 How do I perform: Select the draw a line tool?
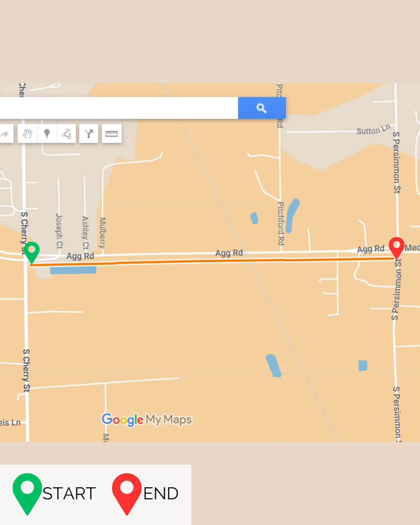[66, 134]
